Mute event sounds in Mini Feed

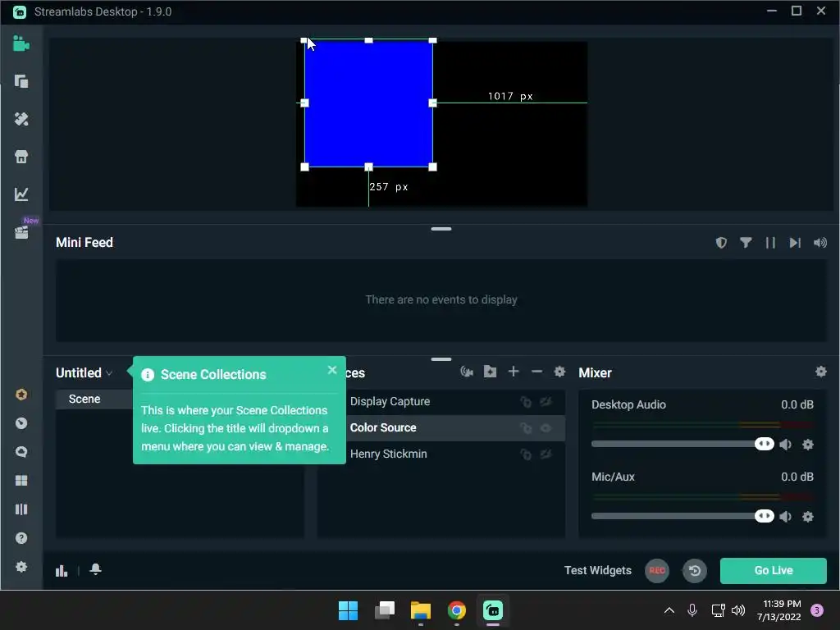tap(819, 243)
